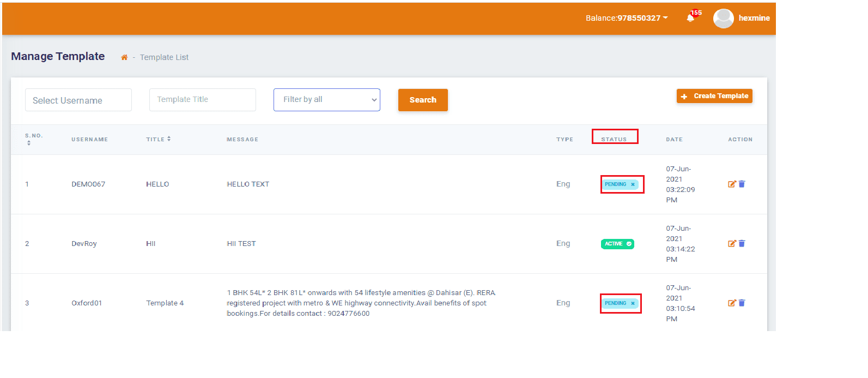Delete the HELLO template row
Viewport: 868px width, 378px height.
point(742,184)
